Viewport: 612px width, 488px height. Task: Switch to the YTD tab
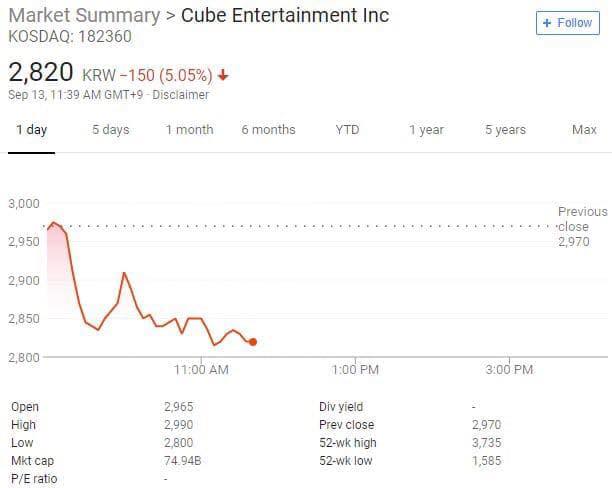pos(347,130)
